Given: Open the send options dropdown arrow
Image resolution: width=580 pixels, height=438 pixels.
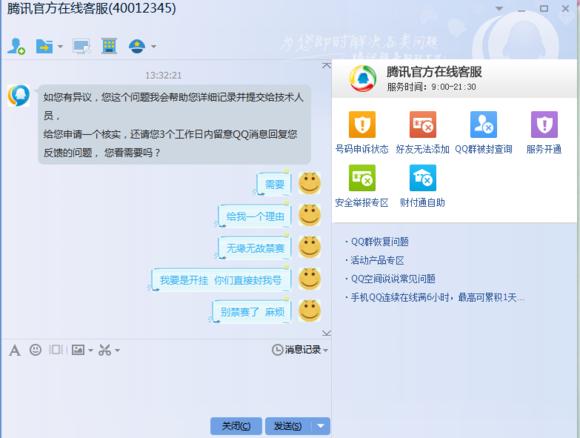Looking at the screenshot, I should [x=321, y=426].
